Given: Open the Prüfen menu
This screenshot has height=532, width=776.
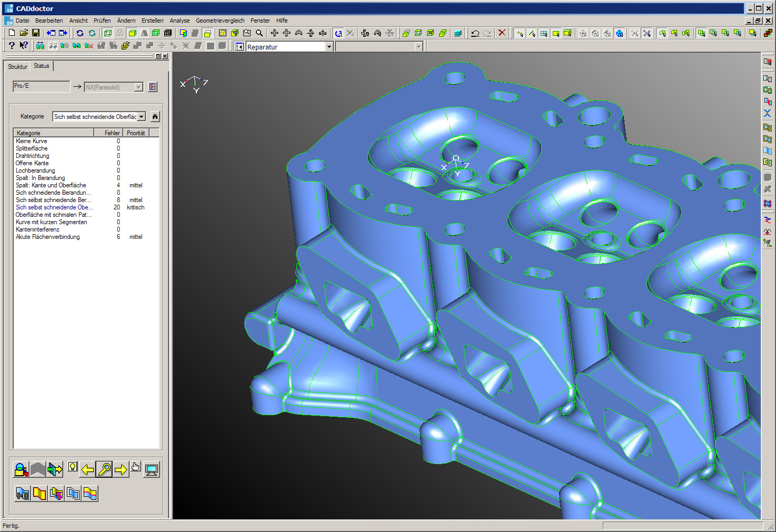Looking at the screenshot, I should 102,21.
